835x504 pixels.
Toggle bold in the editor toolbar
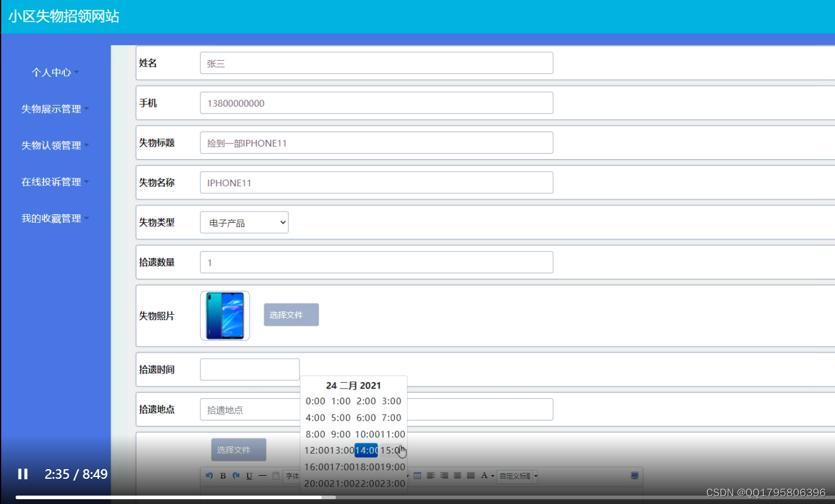[222, 476]
